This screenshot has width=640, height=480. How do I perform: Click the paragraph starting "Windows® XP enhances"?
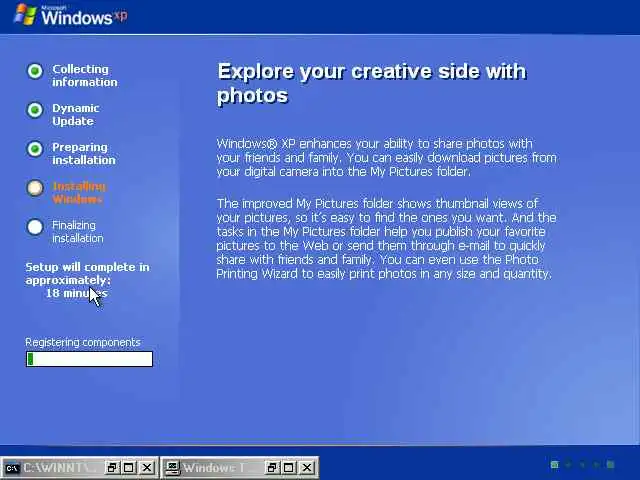tap(387, 158)
